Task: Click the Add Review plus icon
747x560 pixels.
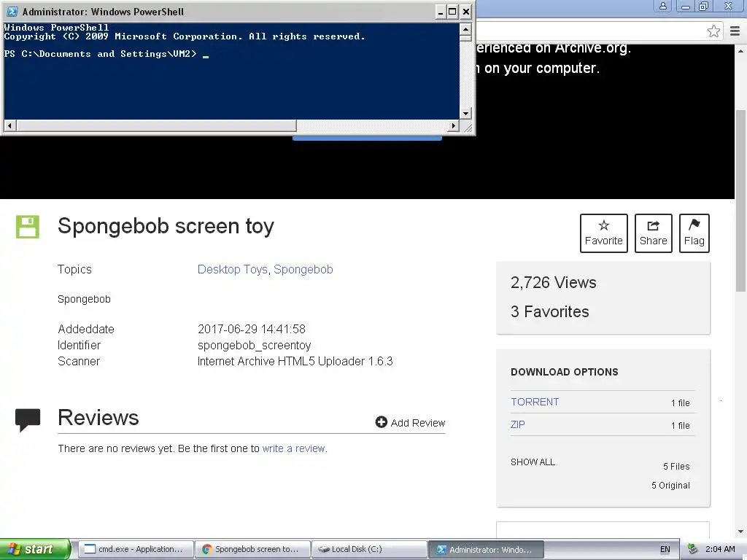Action: (x=381, y=422)
